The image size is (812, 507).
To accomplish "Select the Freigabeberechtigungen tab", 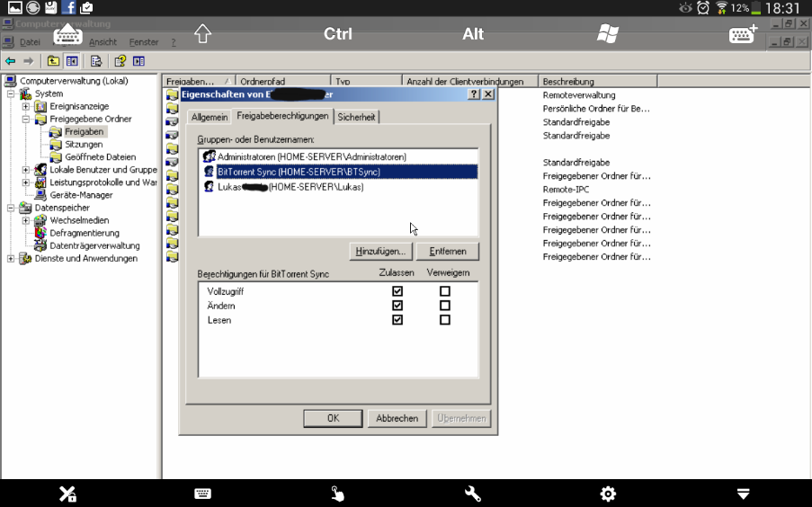I will click(x=282, y=116).
